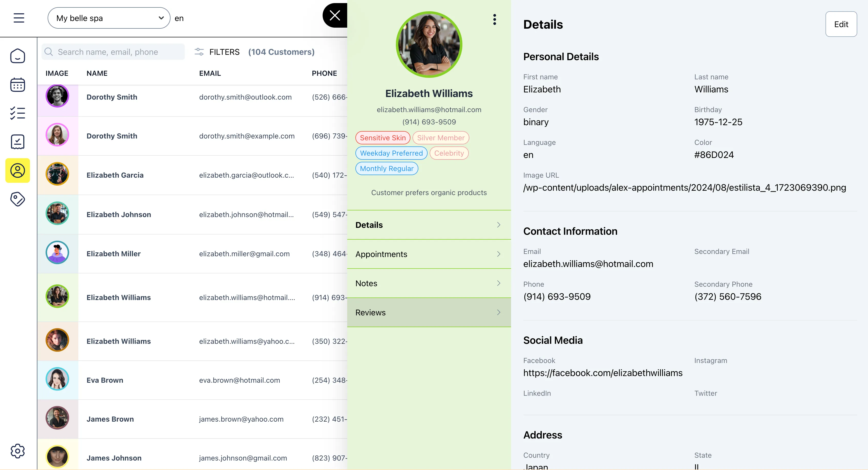Click the language dropdown showing 'en'
Image resolution: width=868 pixels, height=470 pixels.
point(179,18)
